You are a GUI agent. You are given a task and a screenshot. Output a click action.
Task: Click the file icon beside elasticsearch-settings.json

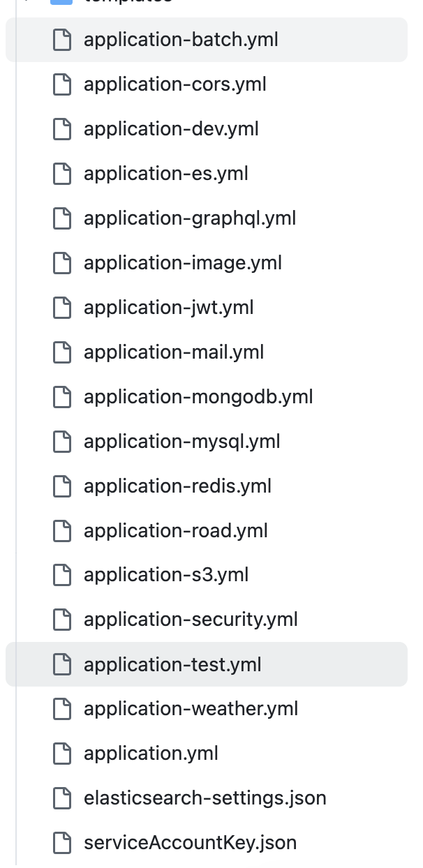tap(63, 798)
